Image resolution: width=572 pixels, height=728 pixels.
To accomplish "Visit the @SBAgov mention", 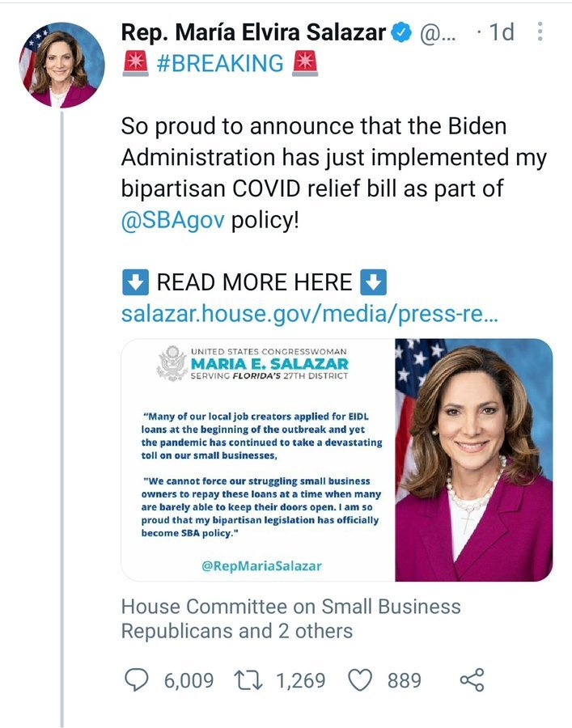I will point(173,219).
